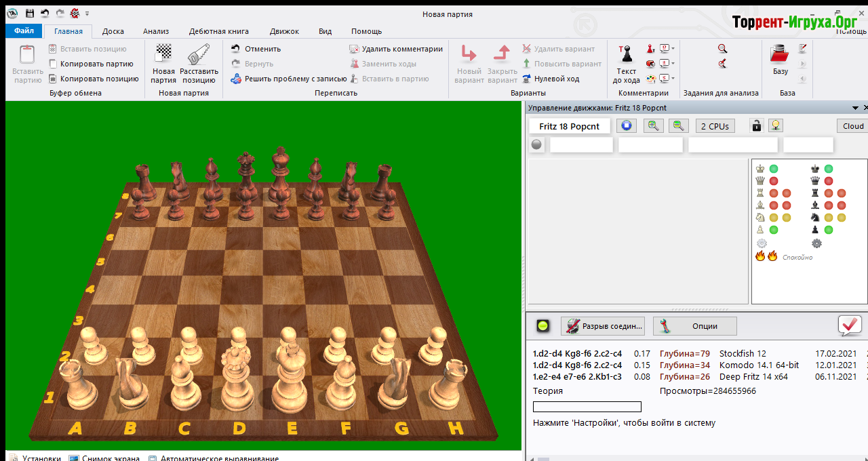Expand the quick access toolbar dropdown
The image size is (868, 461).
click(87, 14)
